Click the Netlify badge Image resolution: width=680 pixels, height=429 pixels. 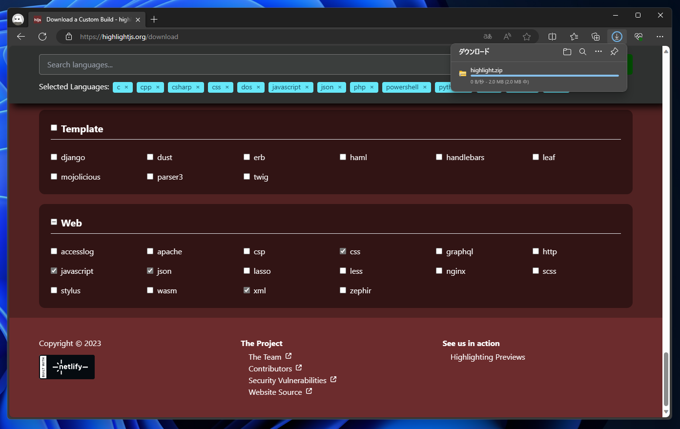(x=67, y=367)
